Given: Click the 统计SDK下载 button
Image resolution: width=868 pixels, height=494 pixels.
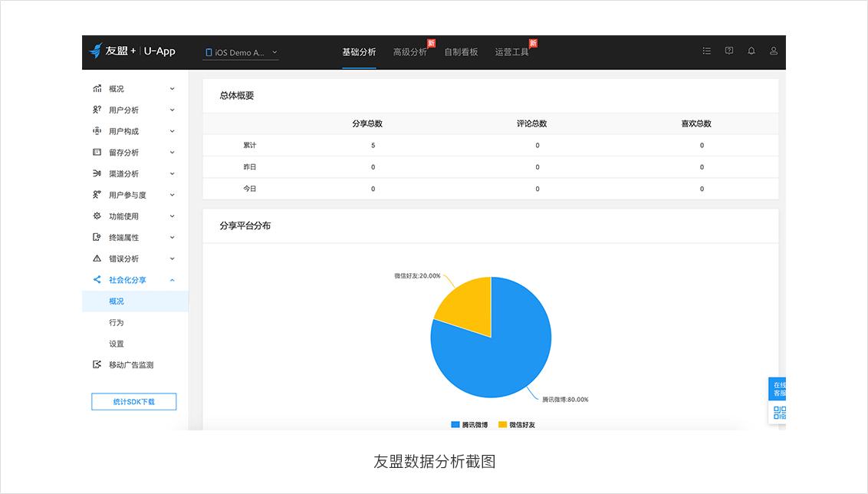Looking at the screenshot, I should click(x=133, y=401).
